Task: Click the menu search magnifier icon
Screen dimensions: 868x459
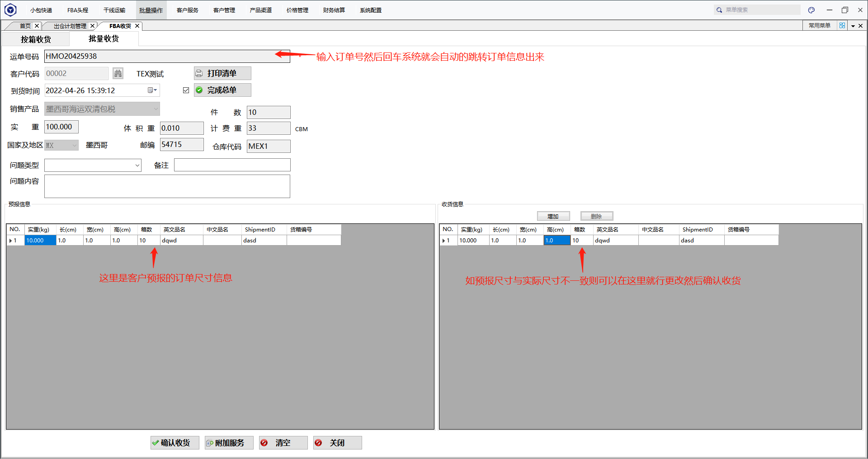Action: [x=719, y=10]
